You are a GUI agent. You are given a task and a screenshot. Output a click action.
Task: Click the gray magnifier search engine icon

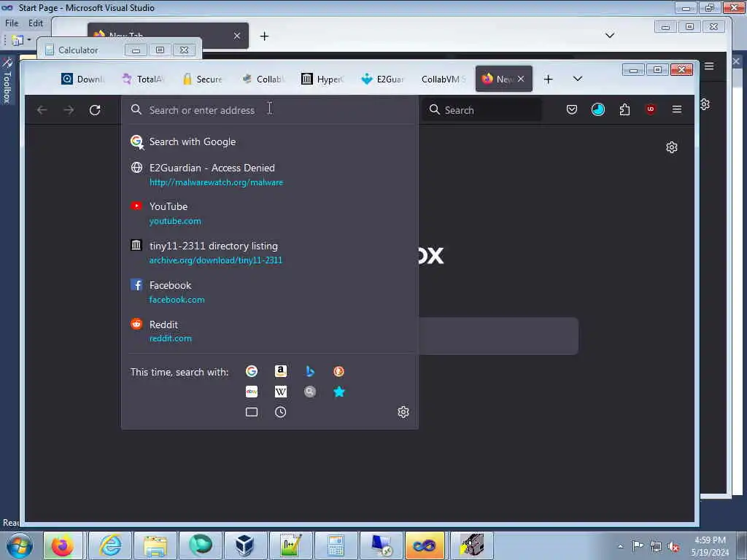click(x=310, y=392)
